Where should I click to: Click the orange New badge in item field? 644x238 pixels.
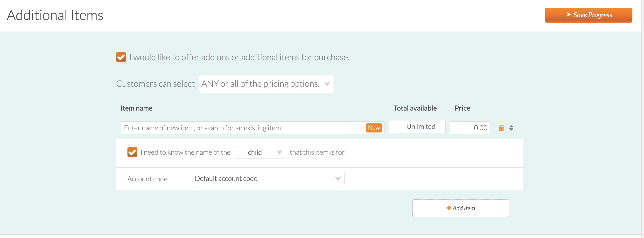[x=373, y=128]
